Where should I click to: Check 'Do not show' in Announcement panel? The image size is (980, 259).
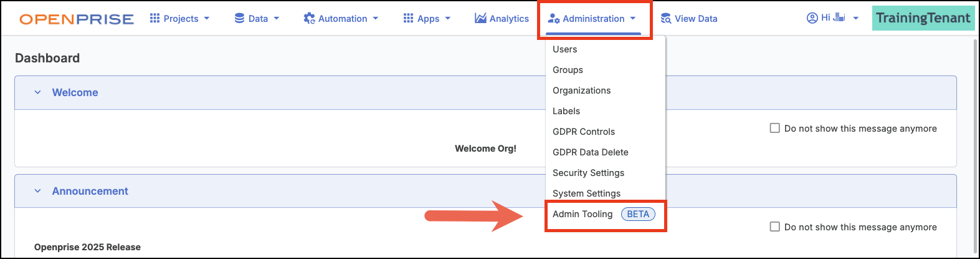pyautogui.click(x=775, y=227)
